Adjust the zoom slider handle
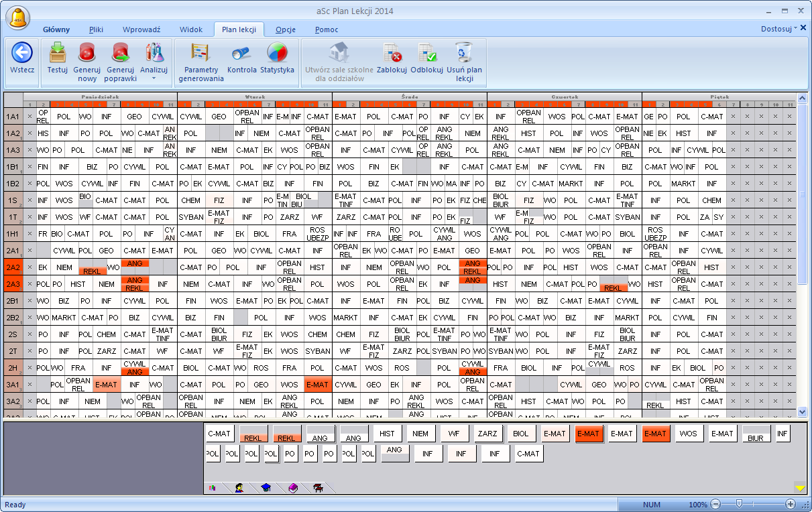812x512 pixels. click(739, 504)
